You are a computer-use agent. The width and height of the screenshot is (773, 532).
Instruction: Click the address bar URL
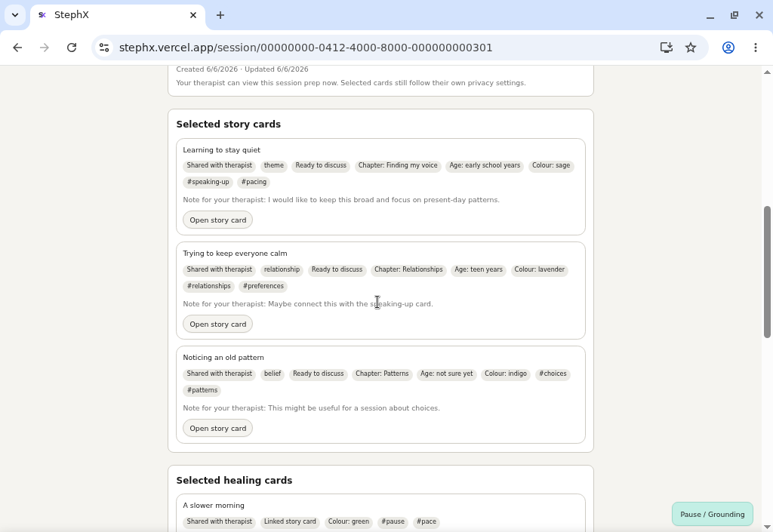(306, 48)
